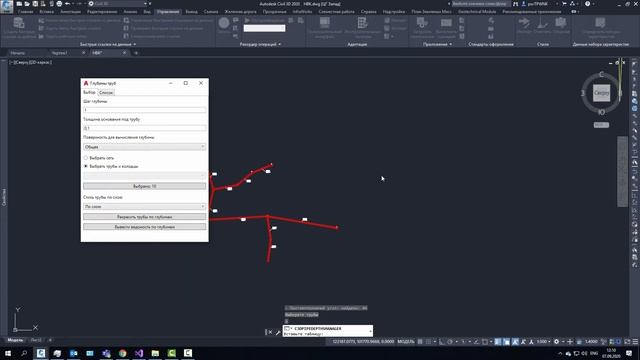Click the taskbar search magnifier
The height and width of the screenshot is (360, 640).
(x=24, y=353)
